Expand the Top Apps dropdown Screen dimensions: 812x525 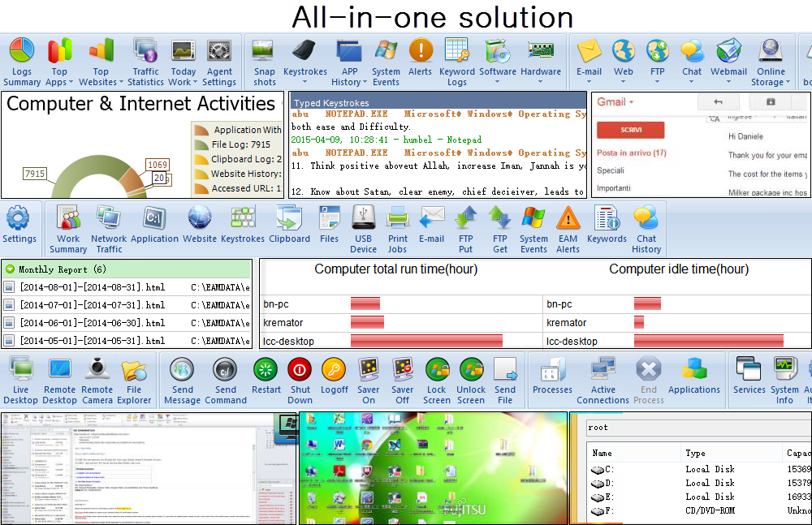click(x=58, y=61)
